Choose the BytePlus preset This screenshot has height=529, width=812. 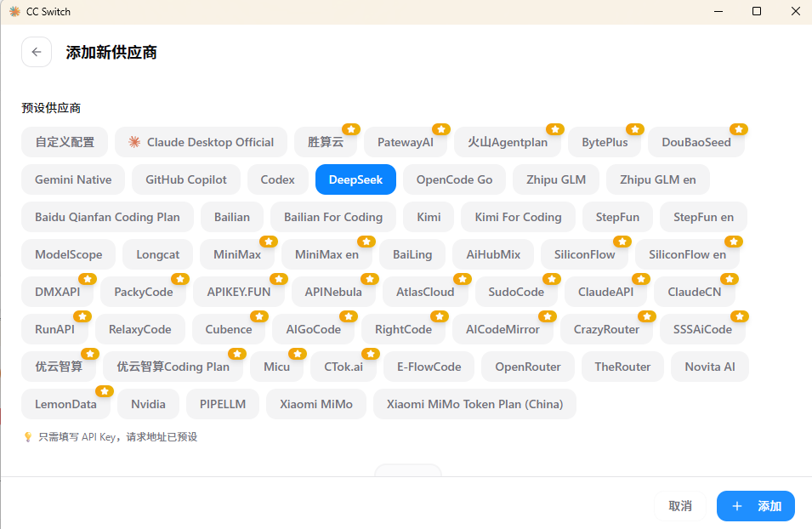(605, 142)
